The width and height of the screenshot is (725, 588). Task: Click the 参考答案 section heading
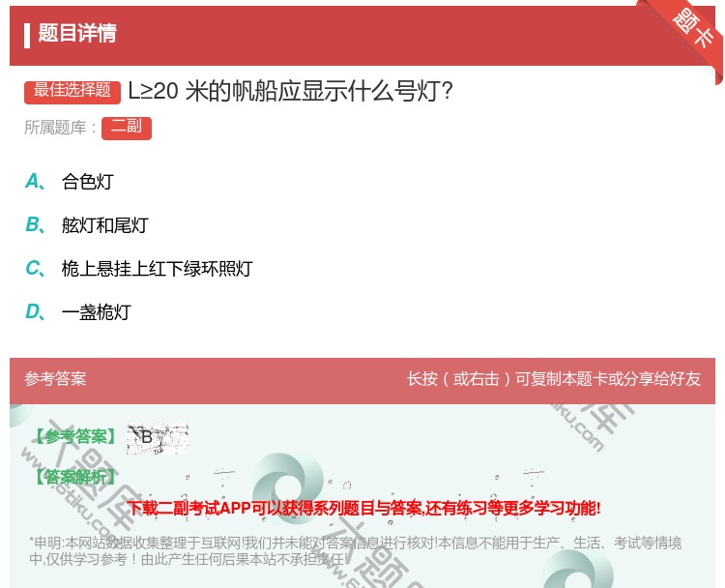pyautogui.click(x=55, y=379)
